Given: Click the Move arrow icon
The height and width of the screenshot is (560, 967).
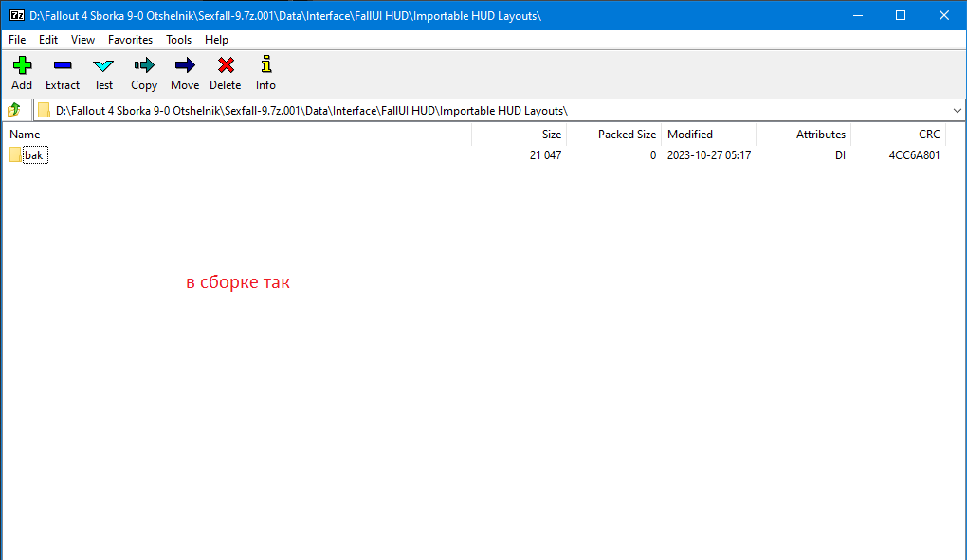Looking at the screenshot, I should click(x=185, y=65).
